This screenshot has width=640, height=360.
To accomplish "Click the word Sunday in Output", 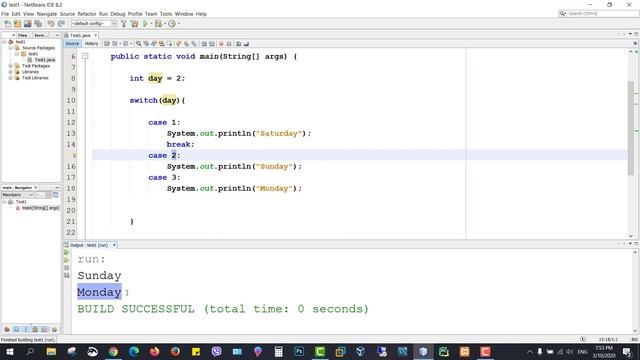I will tap(99, 276).
